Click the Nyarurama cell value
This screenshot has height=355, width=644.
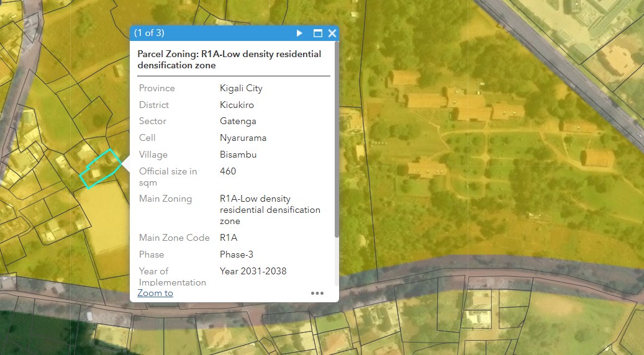(243, 138)
